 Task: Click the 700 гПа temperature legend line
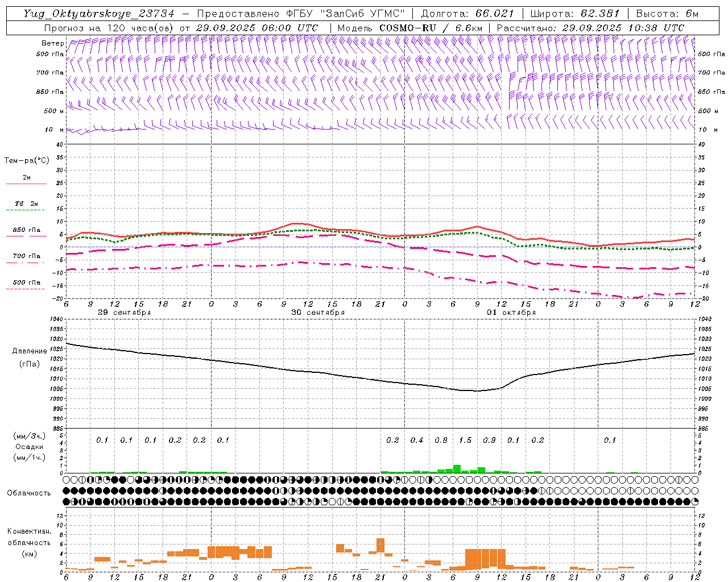[26, 263]
